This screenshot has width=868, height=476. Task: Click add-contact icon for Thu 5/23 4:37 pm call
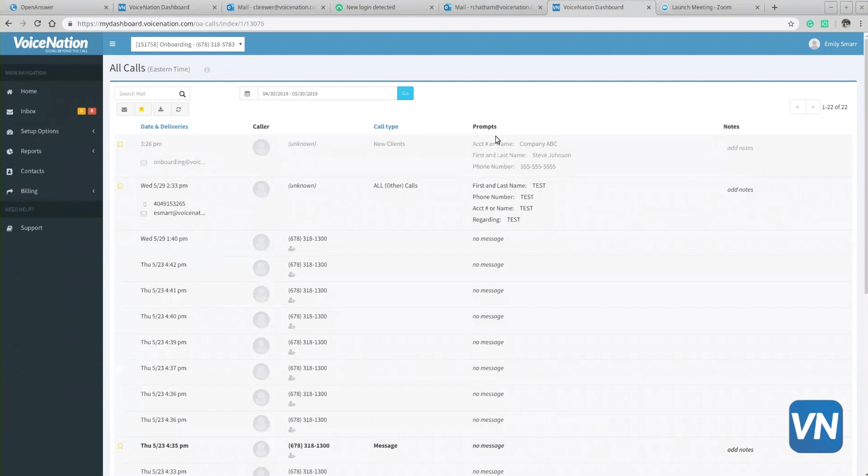292,378
